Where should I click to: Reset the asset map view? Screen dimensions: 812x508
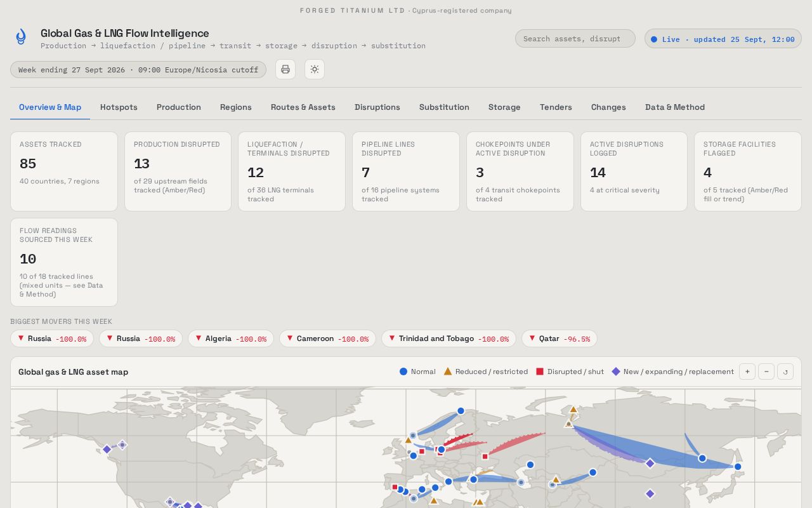[785, 371]
